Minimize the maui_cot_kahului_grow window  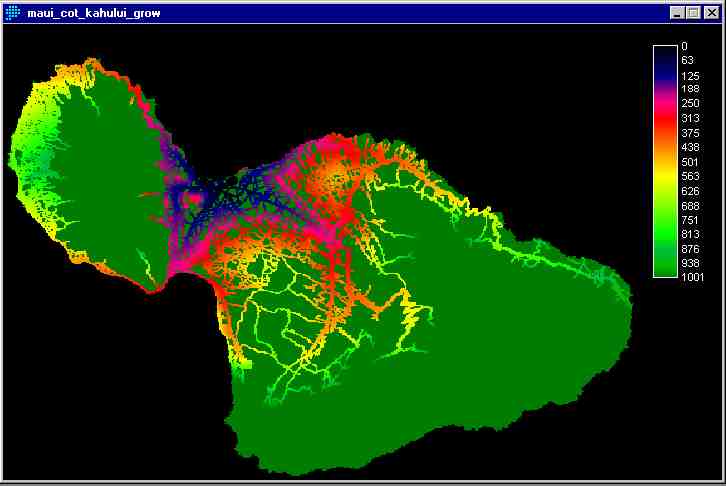(x=679, y=12)
